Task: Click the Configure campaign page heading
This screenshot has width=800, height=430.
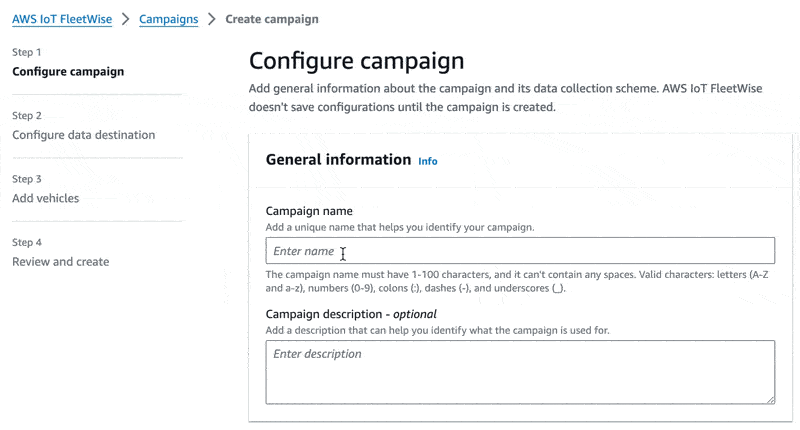Action: [356, 60]
